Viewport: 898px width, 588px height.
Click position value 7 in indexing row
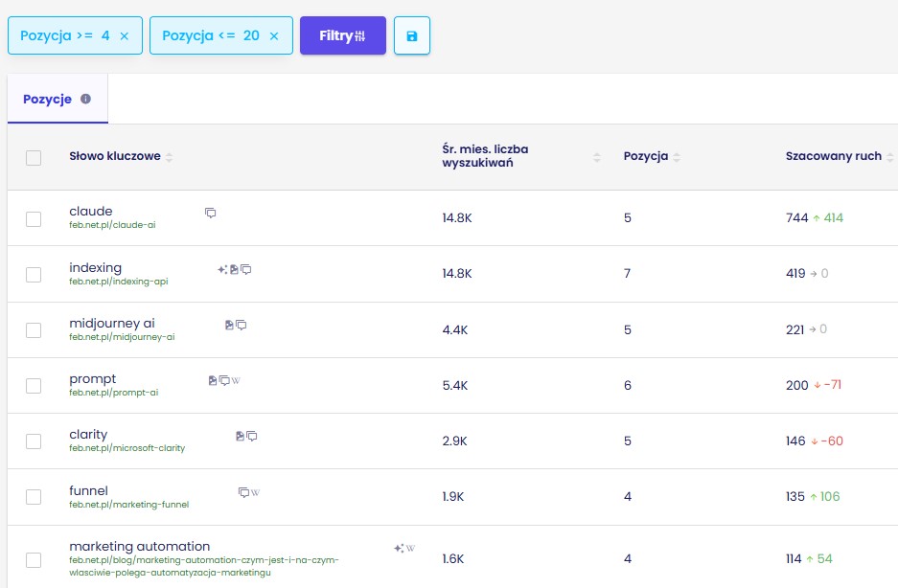point(627,274)
